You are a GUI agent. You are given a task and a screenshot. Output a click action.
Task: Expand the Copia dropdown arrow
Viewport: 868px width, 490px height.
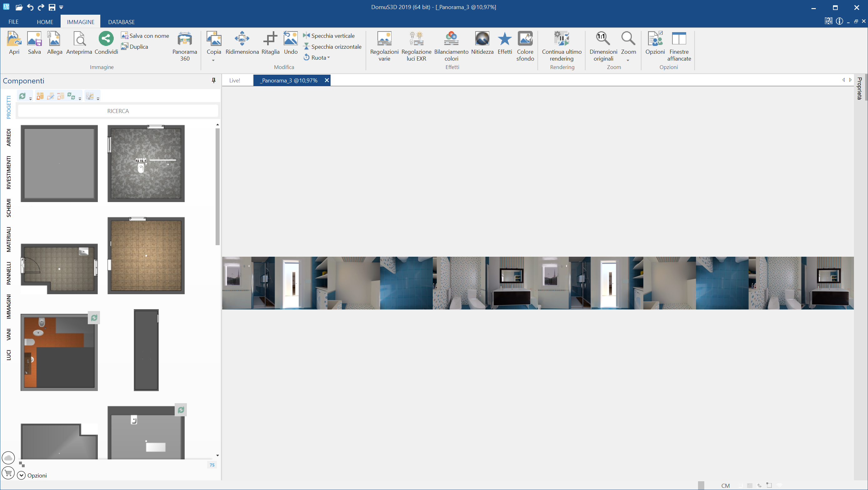tap(214, 61)
